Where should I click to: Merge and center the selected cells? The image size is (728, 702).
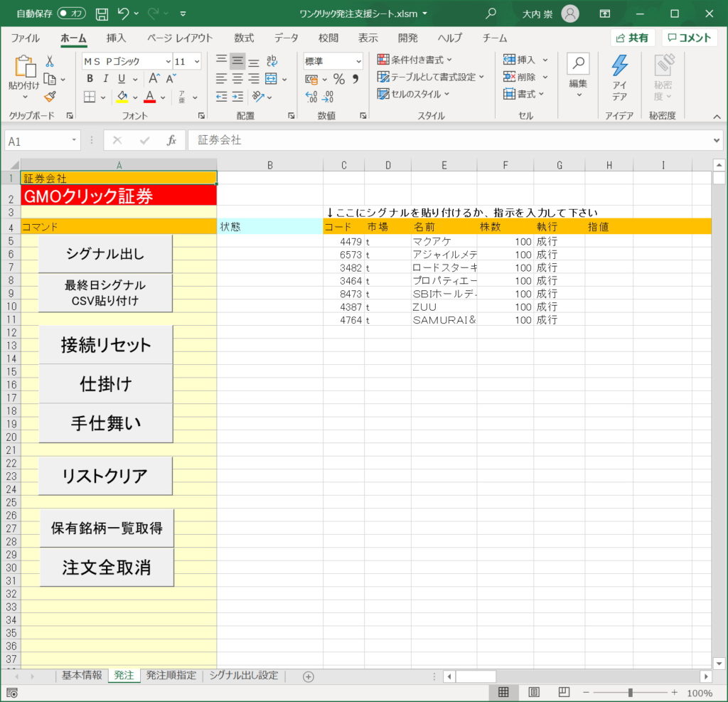pyautogui.click(x=271, y=78)
